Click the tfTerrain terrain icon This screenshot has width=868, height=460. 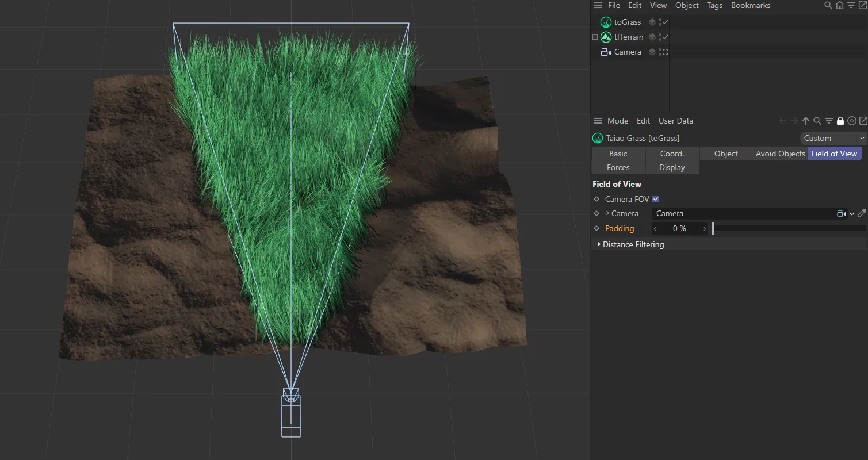coord(606,37)
